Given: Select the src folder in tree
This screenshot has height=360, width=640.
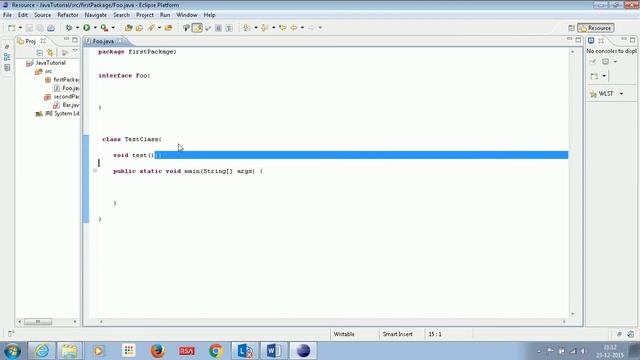Looking at the screenshot, I should (x=44, y=71).
